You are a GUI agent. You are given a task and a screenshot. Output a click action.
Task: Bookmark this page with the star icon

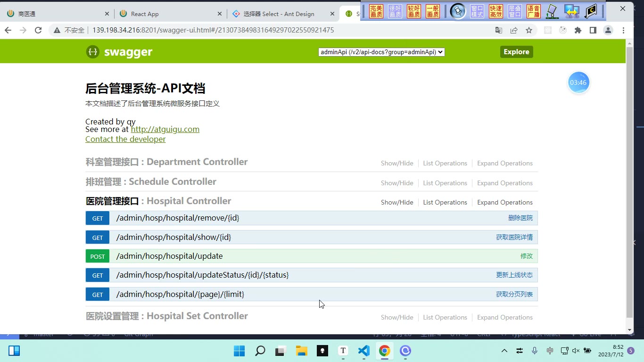529,30
